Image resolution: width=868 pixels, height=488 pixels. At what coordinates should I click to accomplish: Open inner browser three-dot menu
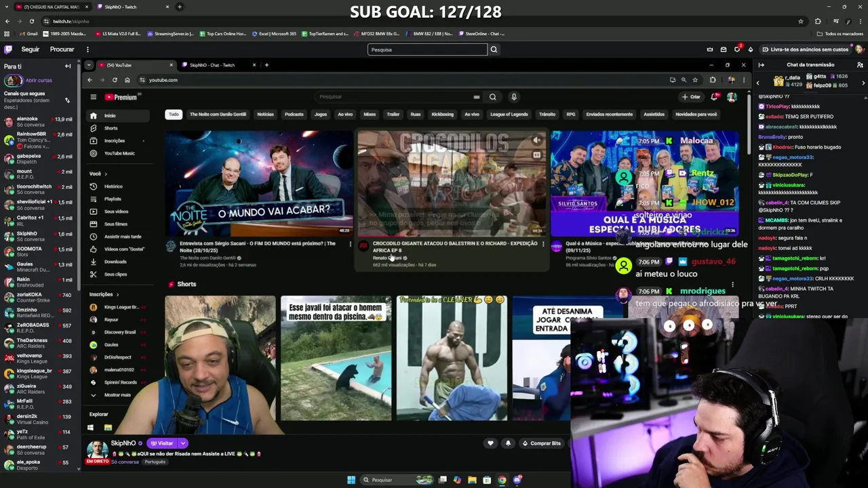(744, 80)
